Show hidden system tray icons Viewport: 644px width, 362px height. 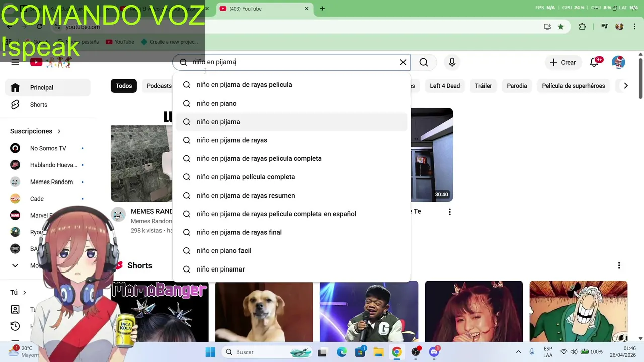tap(518, 352)
